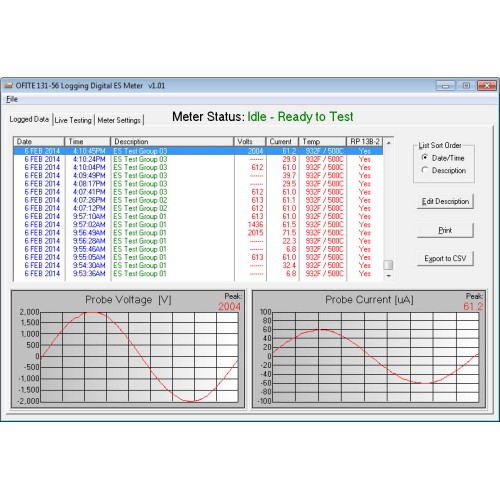
Task: Click the list scroll up arrow
Action: coord(388,142)
